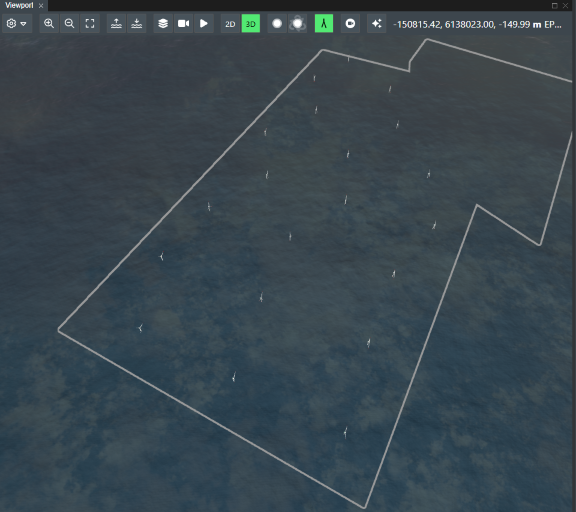Open the layers stack icon
The image size is (576, 512).
tap(163, 24)
